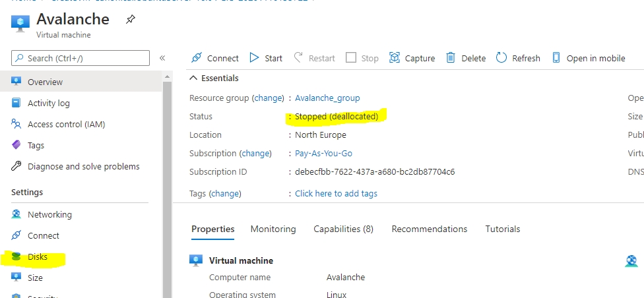This screenshot has width=644, height=298.
Task: Select Access control (IAM) in sidebar
Action: point(66,124)
